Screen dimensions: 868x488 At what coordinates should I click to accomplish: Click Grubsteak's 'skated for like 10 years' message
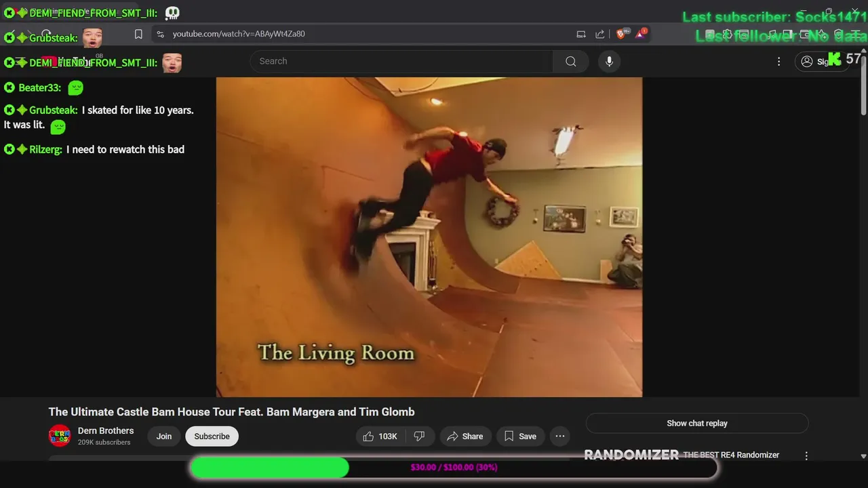click(99, 117)
